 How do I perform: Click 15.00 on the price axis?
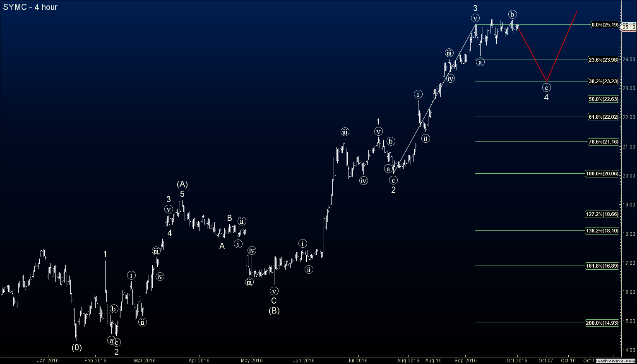629,321
